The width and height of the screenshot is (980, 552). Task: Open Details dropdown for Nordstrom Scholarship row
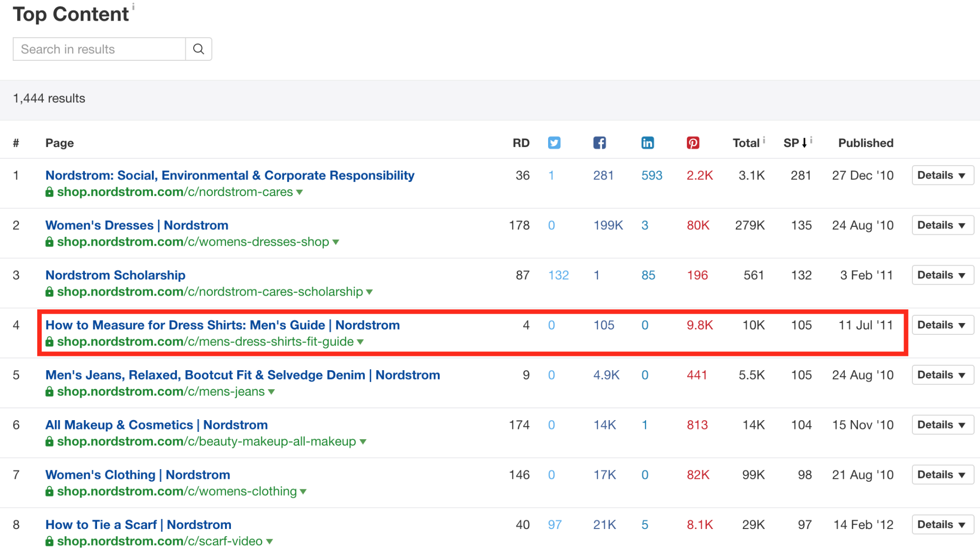click(942, 275)
